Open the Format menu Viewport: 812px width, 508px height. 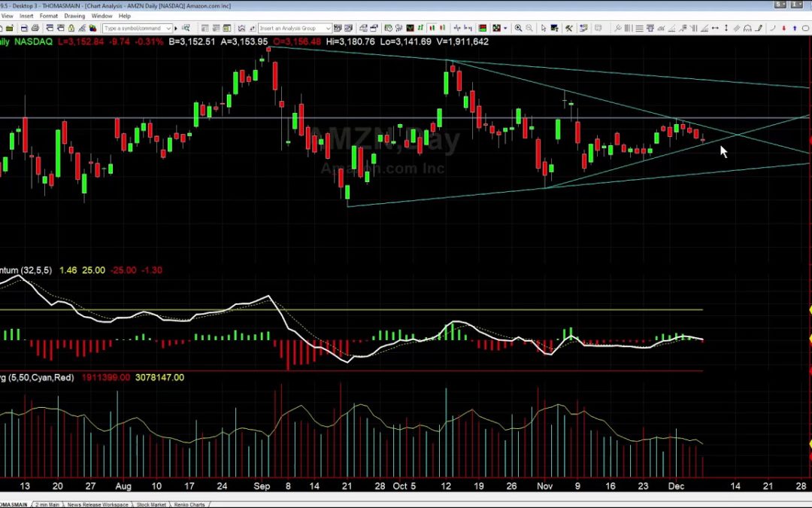(x=49, y=15)
